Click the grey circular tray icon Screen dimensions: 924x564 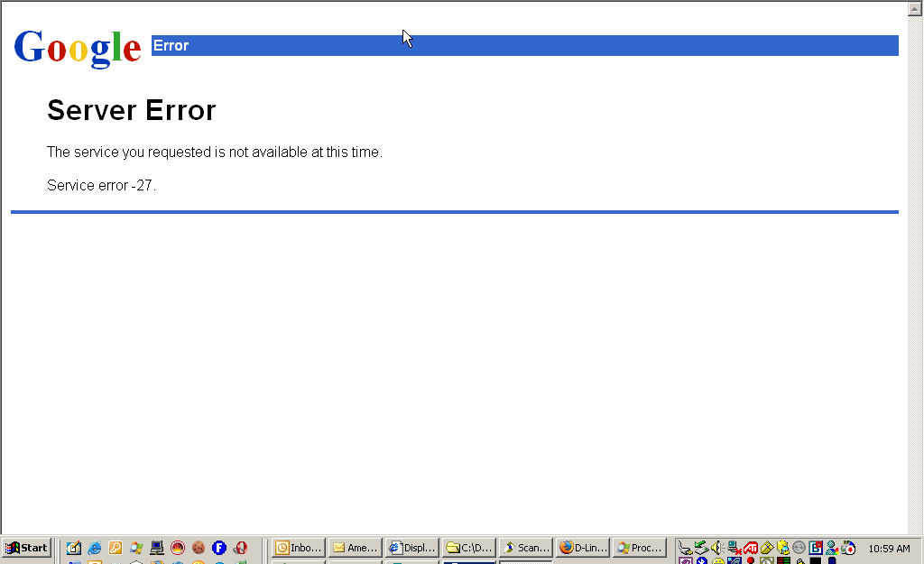click(799, 548)
